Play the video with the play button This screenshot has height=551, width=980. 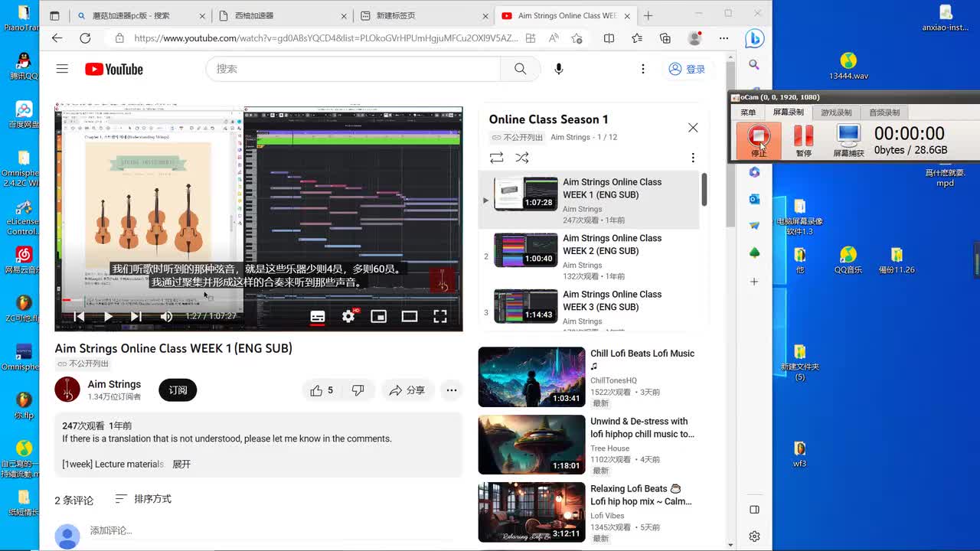pos(108,316)
